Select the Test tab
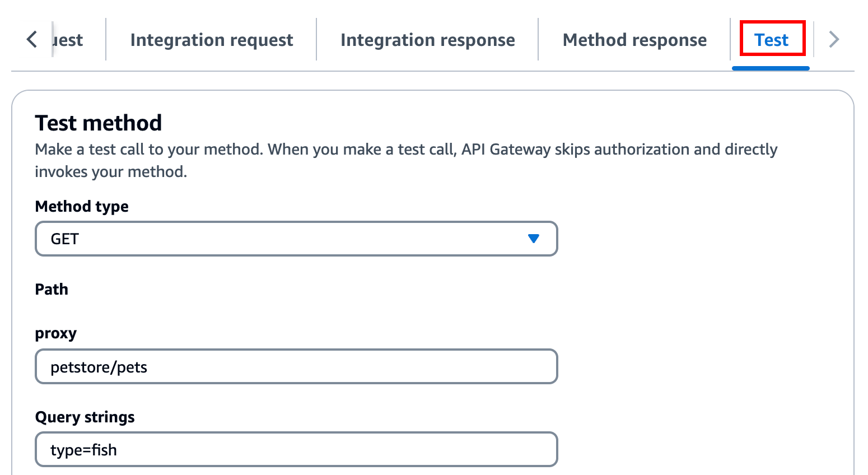Viewport: 868px width, 475px height. pyautogui.click(x=771, y=40)
